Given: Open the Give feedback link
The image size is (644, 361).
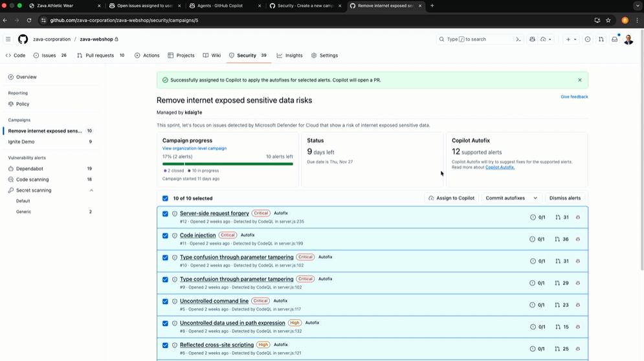Looking at the screenshot, I should click(x=574, y=97).
